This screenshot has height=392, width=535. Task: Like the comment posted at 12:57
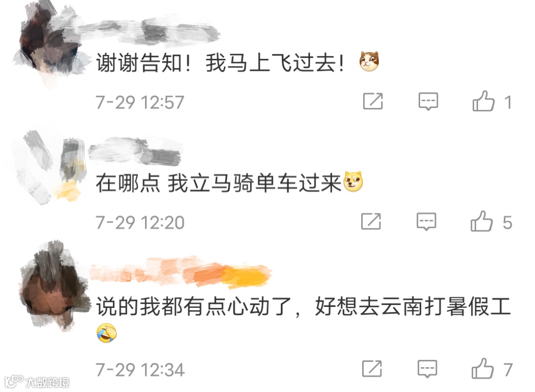pos(483,101)
